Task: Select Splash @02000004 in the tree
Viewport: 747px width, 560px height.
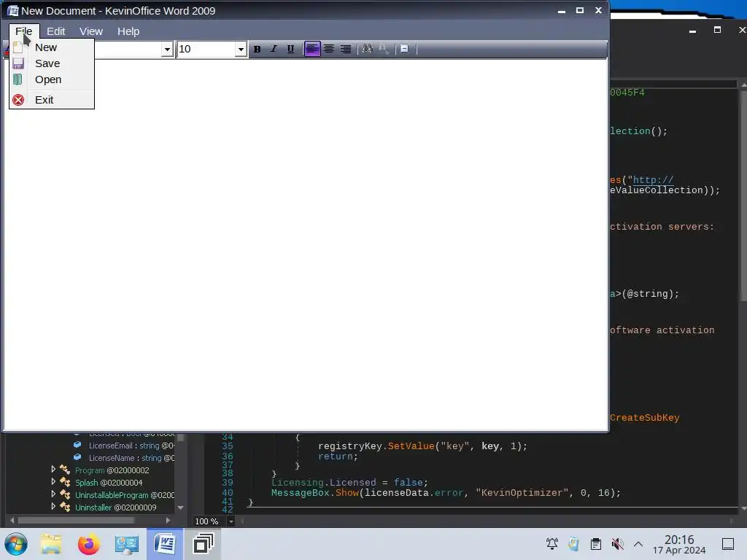Action: pyautogui.click(x=109, y=483)
